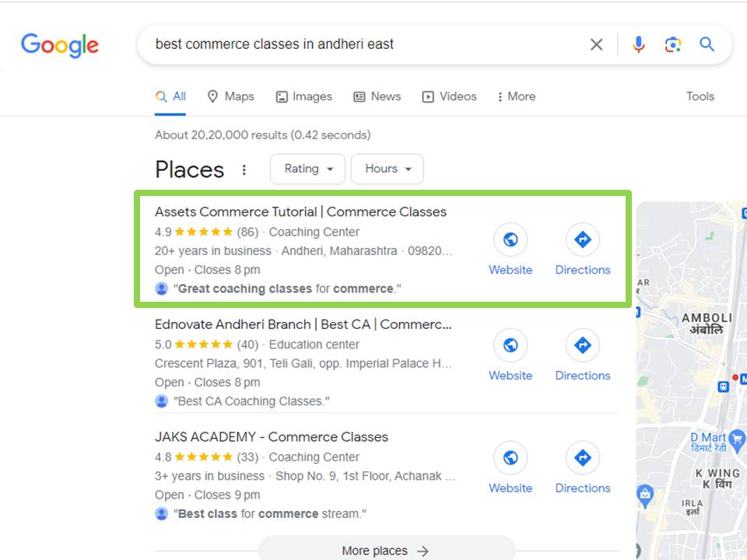Switch to the Maps tab
The image size is (747, 560).
click(x=231, y=96)
